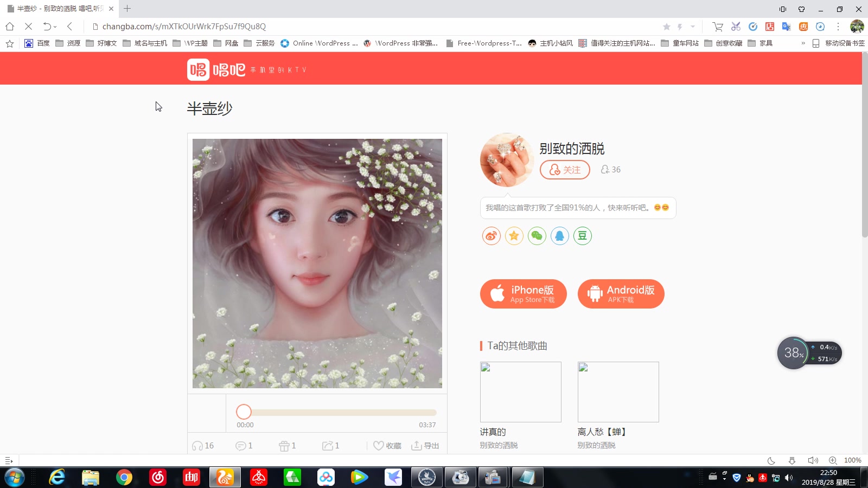Open 好博文 bookmark folder
This screenshot has height=488, width=868.
[x=101, y=43]
